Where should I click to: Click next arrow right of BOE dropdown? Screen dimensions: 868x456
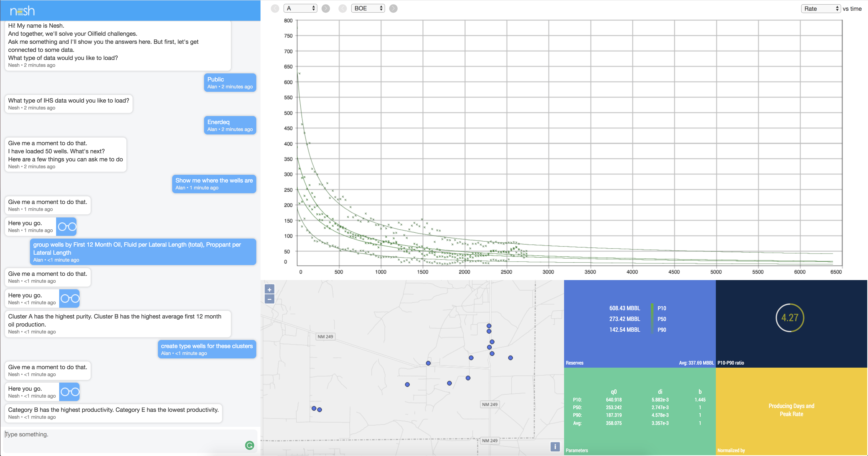[x=393, y=8]
